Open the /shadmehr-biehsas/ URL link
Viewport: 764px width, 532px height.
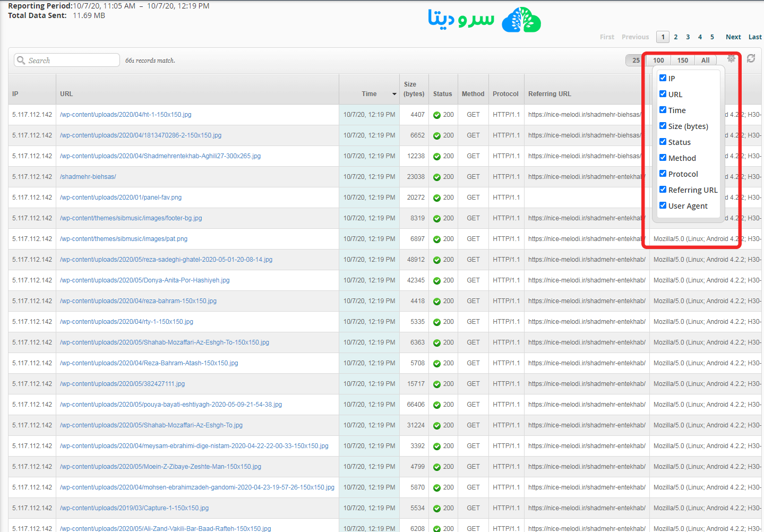click(x=88, y=177)
